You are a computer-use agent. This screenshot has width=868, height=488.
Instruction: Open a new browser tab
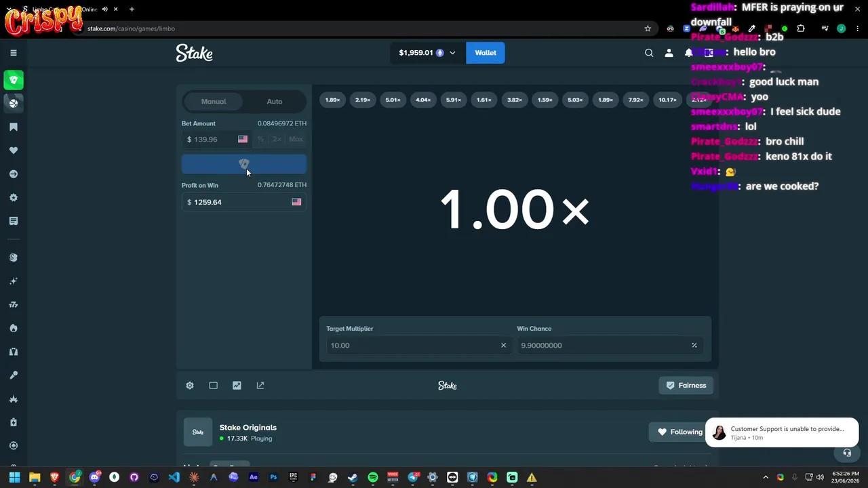tap(132, 9)
